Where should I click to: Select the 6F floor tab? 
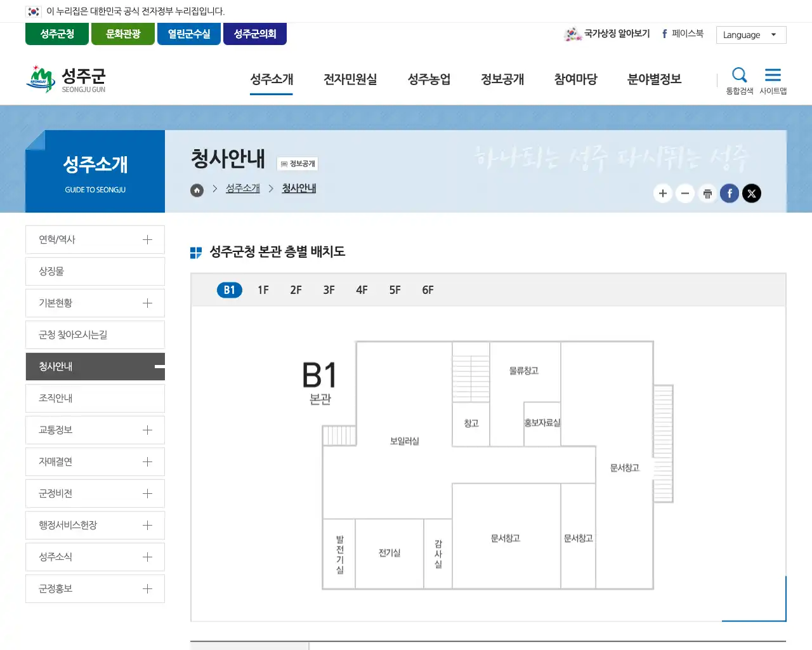[x=428, y=290]
